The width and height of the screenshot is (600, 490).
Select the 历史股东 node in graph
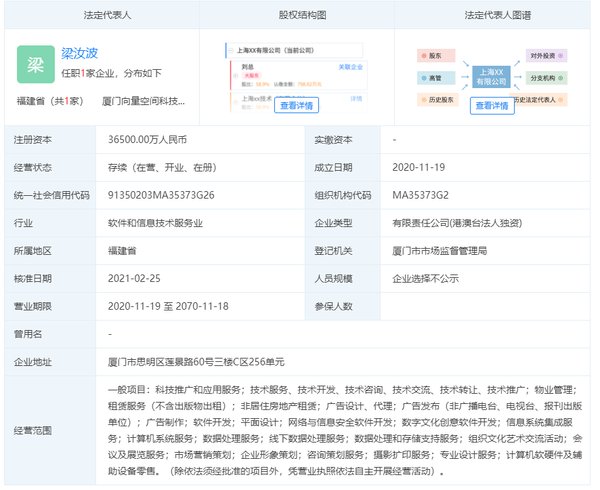tap(438, 100)
